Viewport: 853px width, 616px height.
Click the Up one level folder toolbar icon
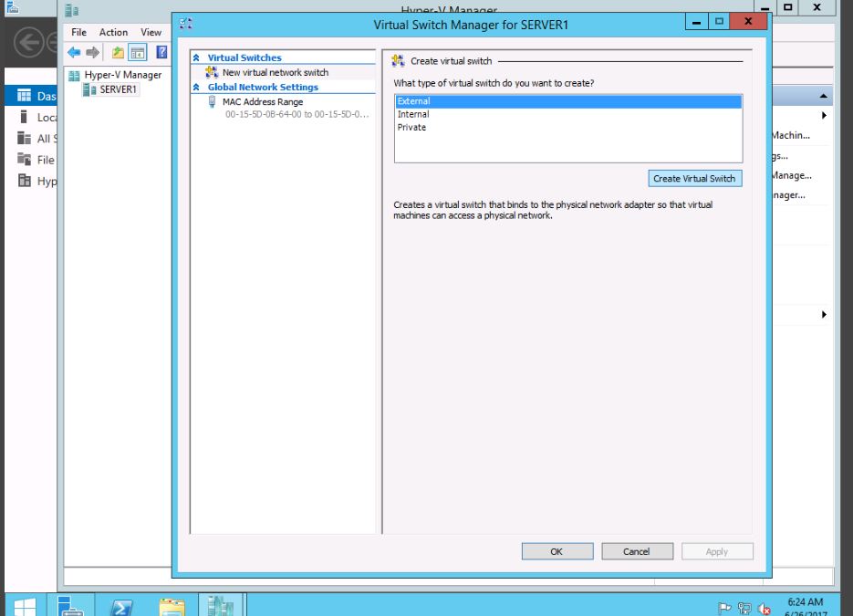pos(118,52)
